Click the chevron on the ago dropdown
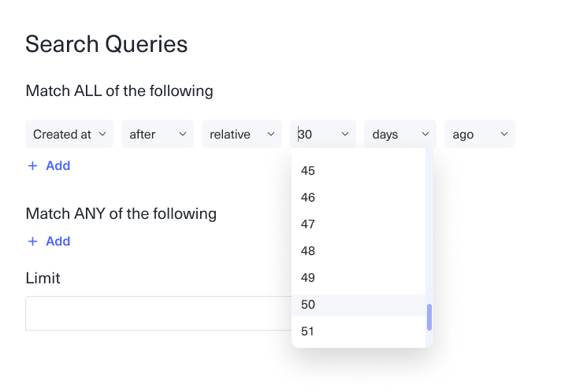Viewport: 561px width, 392px height. pyautogui.click(x=503, y=135)
